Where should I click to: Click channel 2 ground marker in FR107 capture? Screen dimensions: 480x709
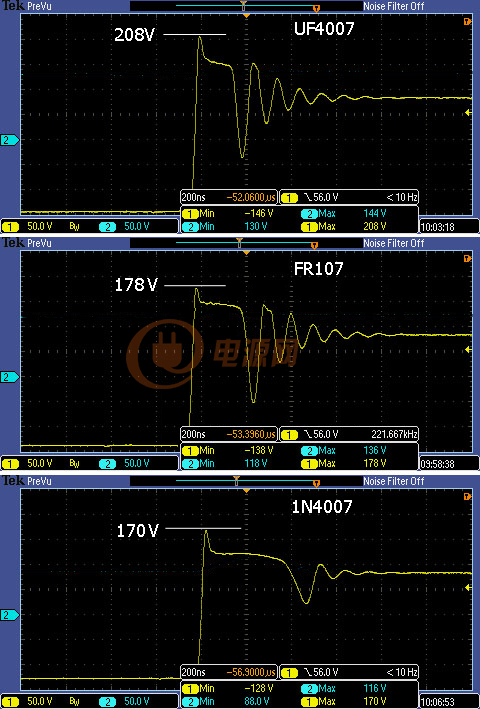[x=9, y=377]
